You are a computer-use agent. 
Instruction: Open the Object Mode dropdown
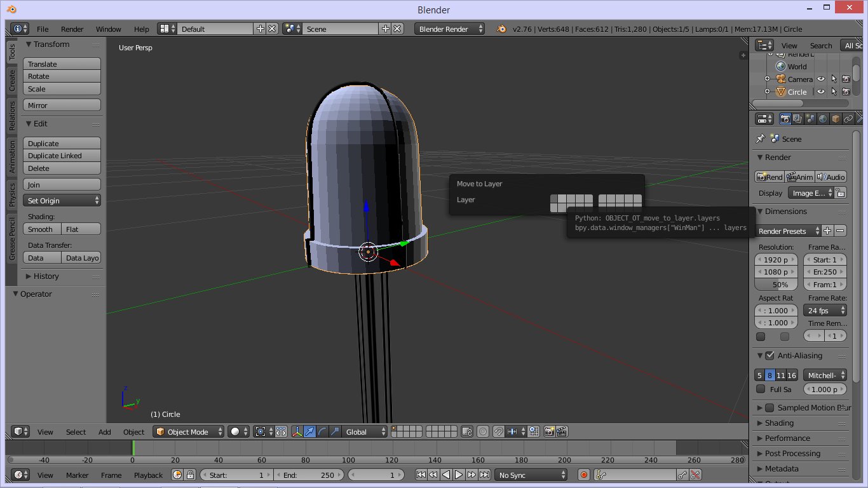(189, 431)
